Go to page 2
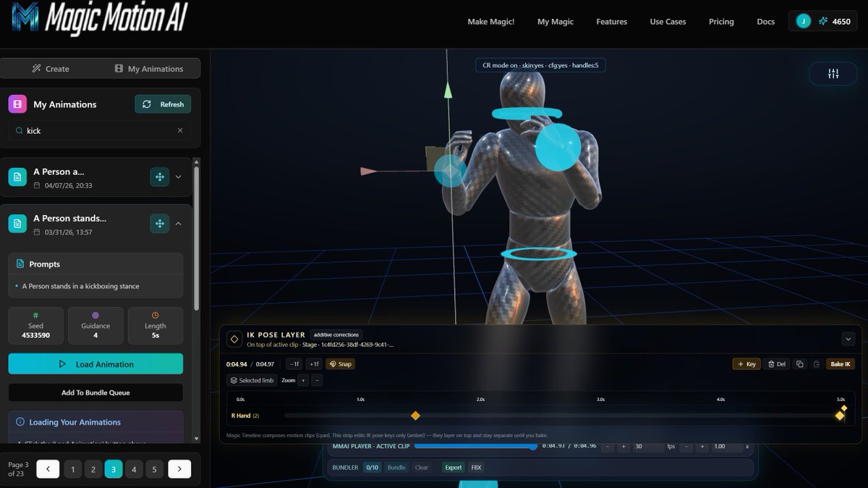Screen dimensions: 868x488 click(93, 469)
